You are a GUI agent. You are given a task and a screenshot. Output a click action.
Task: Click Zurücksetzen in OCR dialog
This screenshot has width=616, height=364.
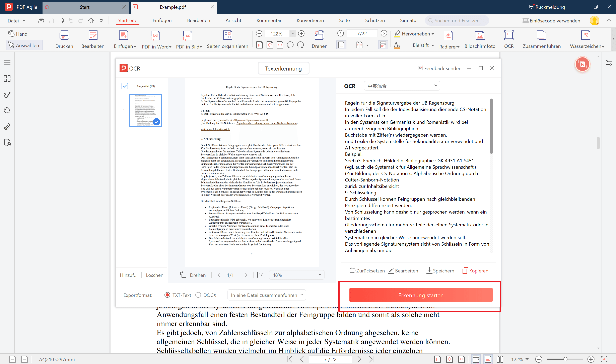pos(367,271)
